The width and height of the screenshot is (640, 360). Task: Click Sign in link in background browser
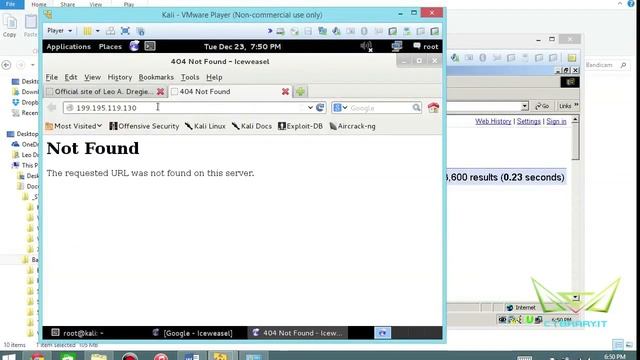(556, 121)
